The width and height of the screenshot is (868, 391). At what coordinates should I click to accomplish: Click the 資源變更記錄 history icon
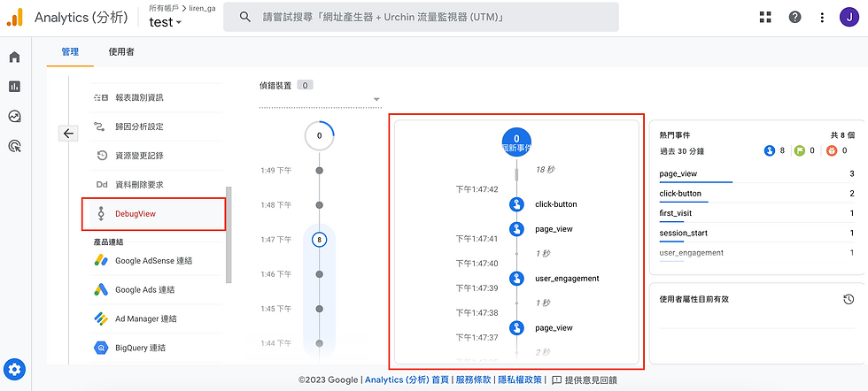[101, 156]
